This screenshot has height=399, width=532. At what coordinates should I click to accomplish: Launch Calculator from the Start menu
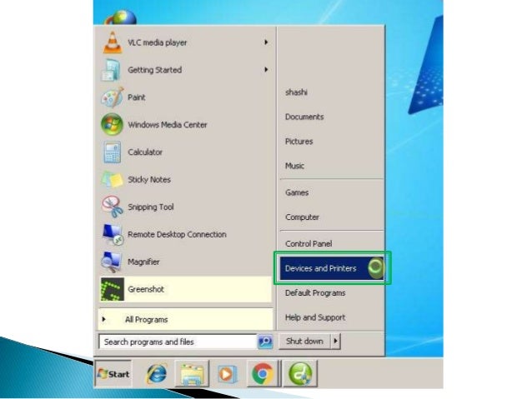tap(186, 152)
